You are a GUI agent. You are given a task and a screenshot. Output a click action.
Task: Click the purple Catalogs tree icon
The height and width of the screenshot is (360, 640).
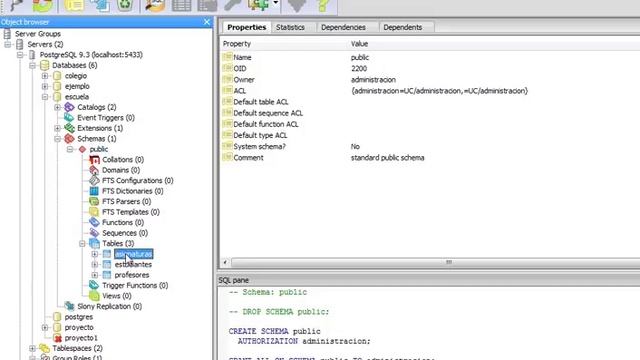pos(69,107)
